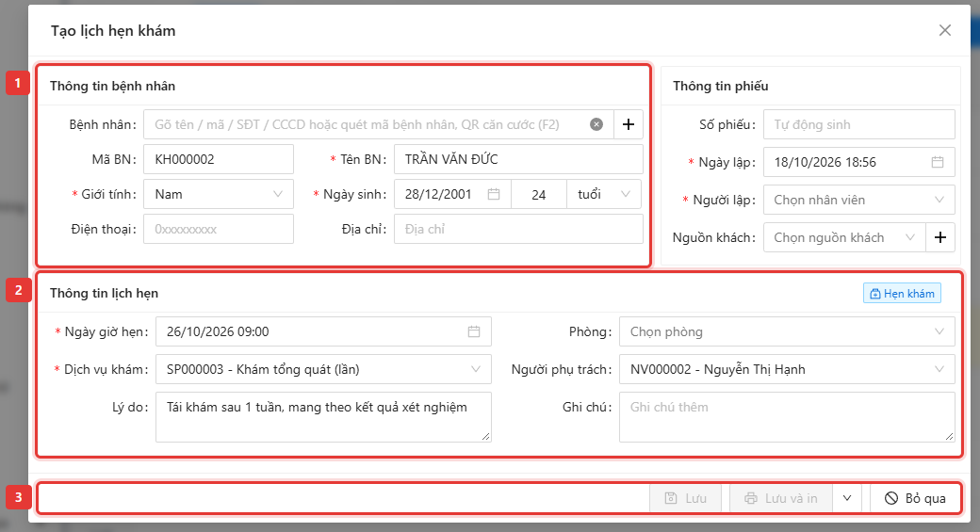
Task: Add a new customer source with the plus icon
Action: [x=940, y=237]
